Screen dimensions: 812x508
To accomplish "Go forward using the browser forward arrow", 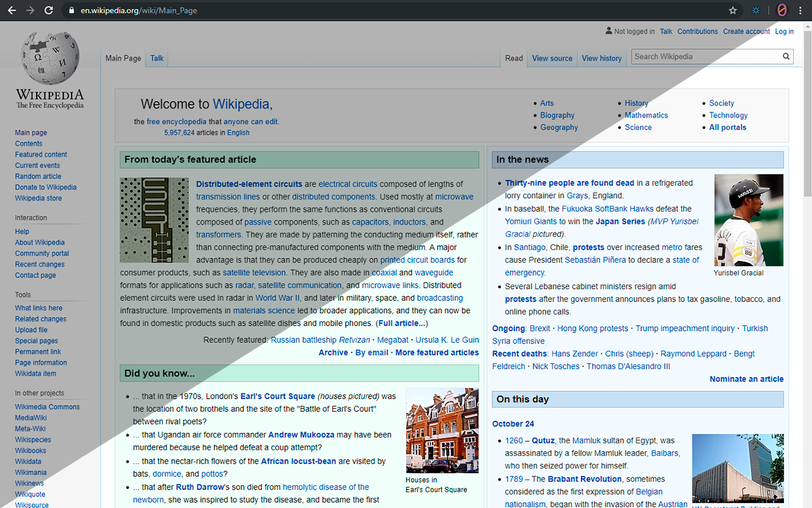I will [x=30, y=11].
